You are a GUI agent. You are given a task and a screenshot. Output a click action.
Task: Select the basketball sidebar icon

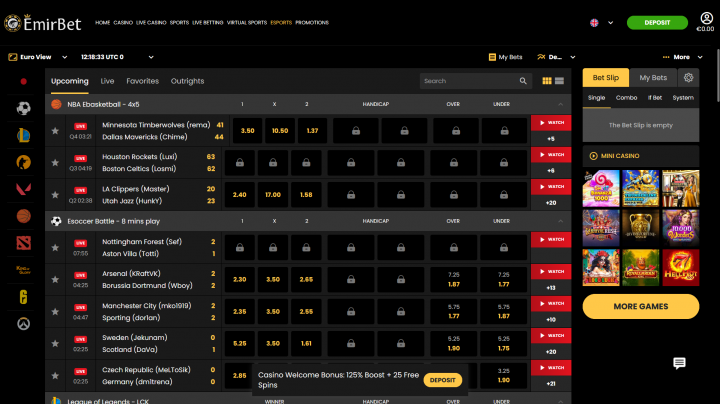click(23, 216)
